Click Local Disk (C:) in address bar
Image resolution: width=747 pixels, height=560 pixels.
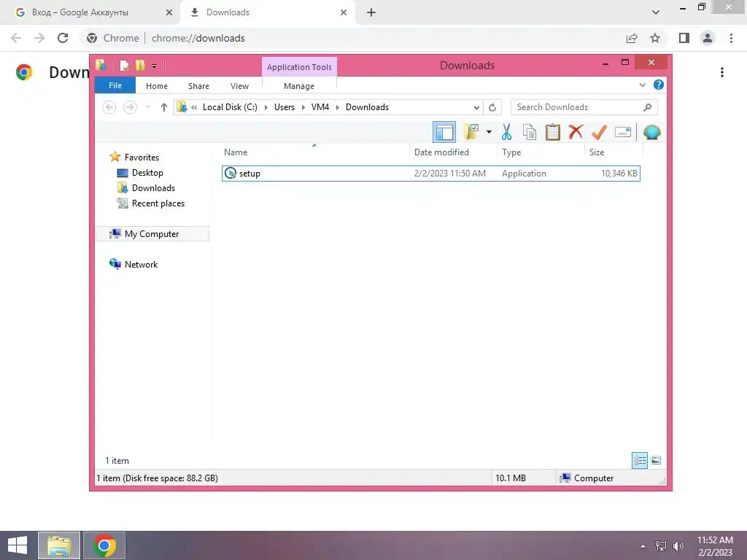click(230, 107)
